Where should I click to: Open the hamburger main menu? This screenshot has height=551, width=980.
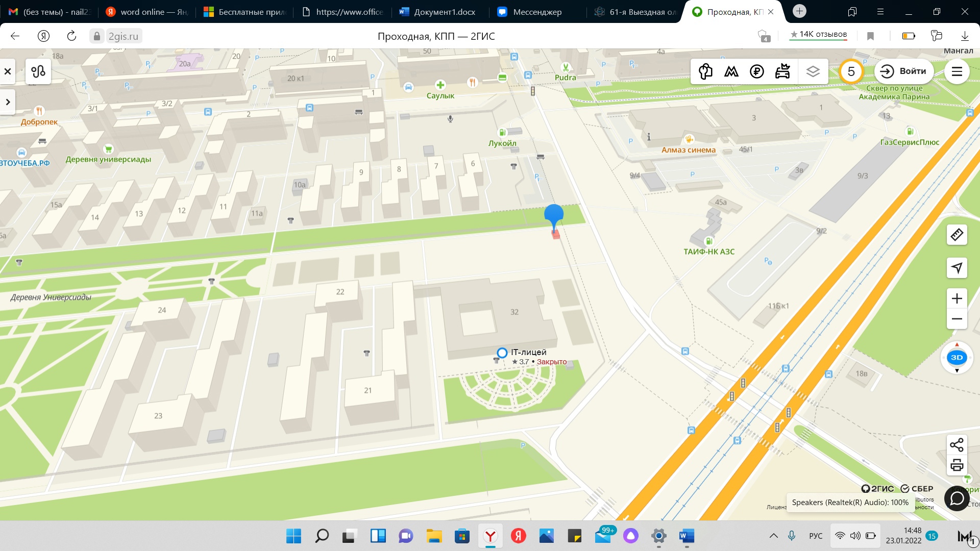pyautogui.click(x=957, y=71)
